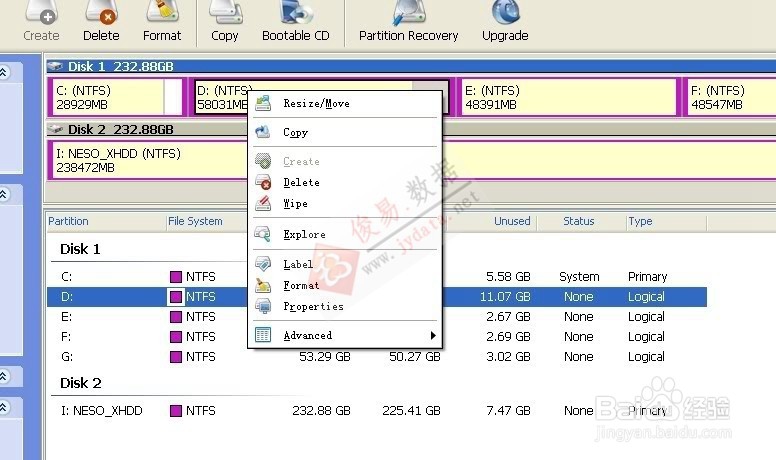
Task: Select the F: row in partition list
Action: (x=377, y=337)
